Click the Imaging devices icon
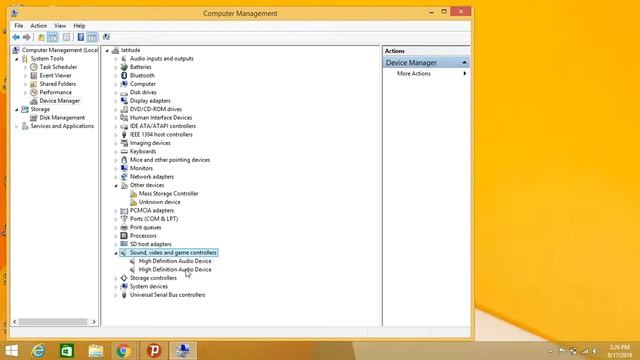640x360 pixels. (x=124, y=143)
